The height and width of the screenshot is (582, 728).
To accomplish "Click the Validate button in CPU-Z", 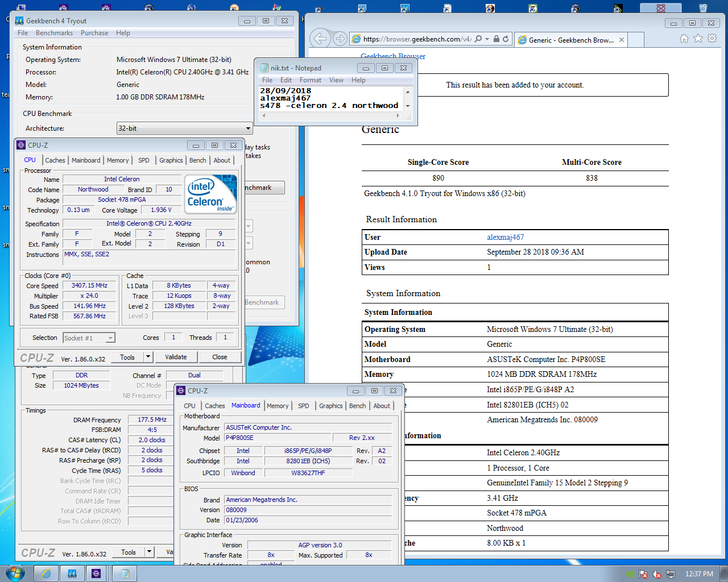I will pos(176,357).
